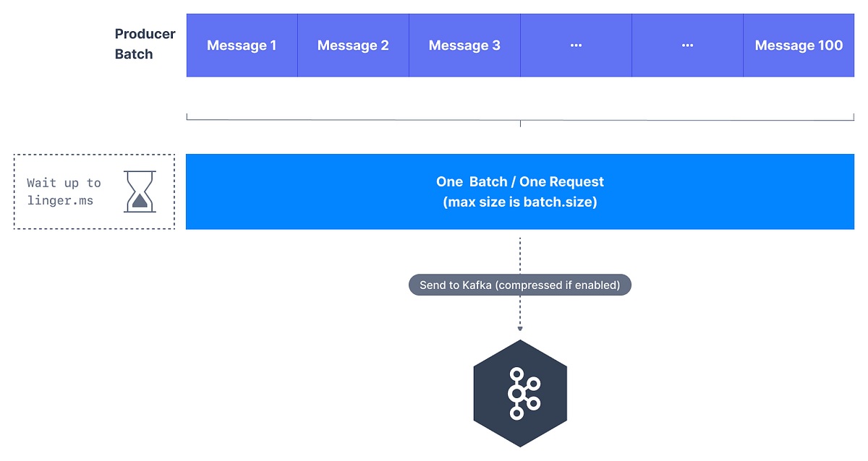Viewport: 868px width, 461px height.
Task: Expand the Message 3 cell
Action: 464,45
